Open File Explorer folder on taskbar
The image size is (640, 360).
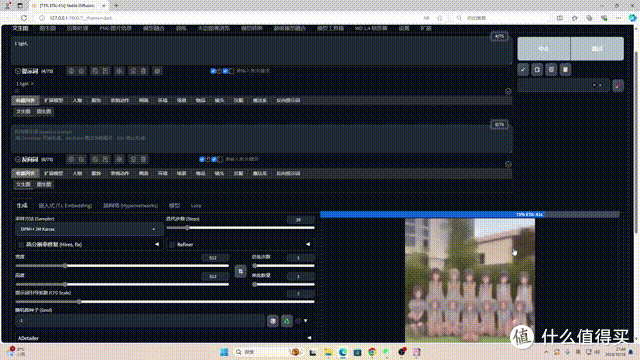pyautogui.click(x=328, y=352)
